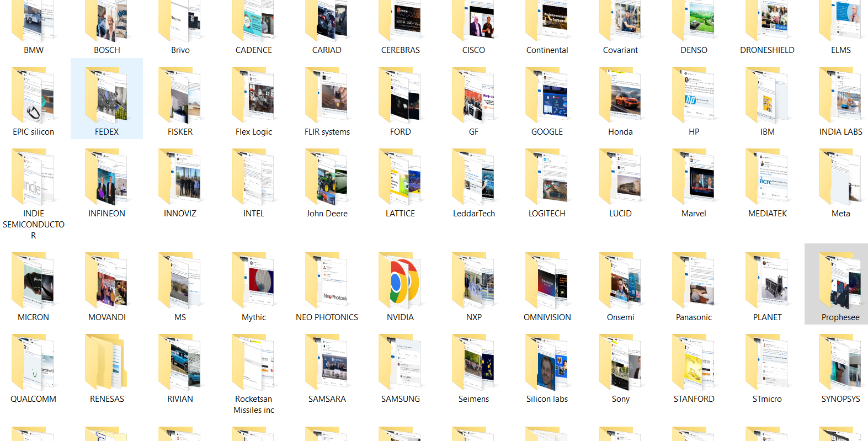The image size is (868, 441).
Task: Select the GOOGLE folder
Action: click(x=547, y=96)
